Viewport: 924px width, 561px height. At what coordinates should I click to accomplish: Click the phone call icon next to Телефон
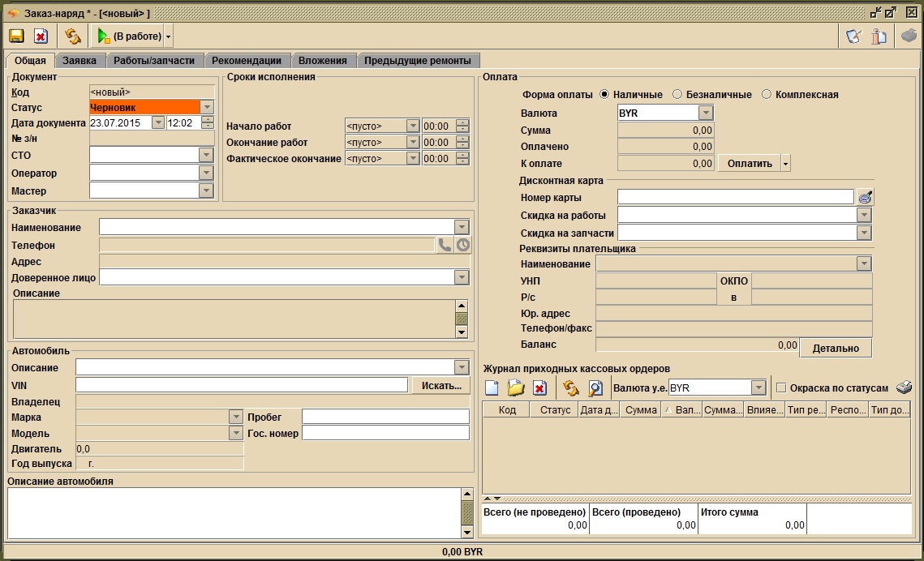pyautogui.click(x=445, y=245)
